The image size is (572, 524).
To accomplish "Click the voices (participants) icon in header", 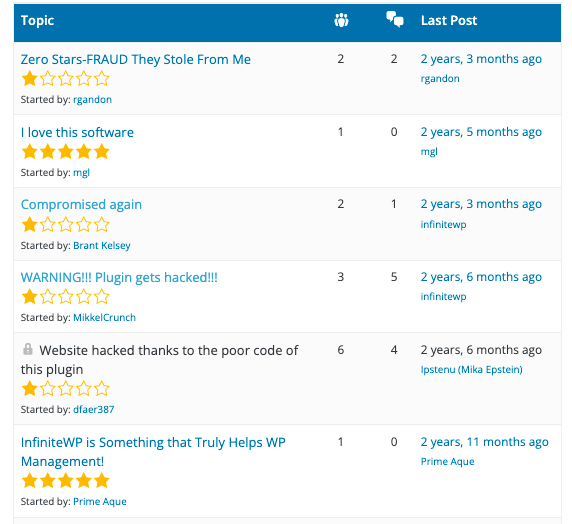I will [x=341, y=20].
